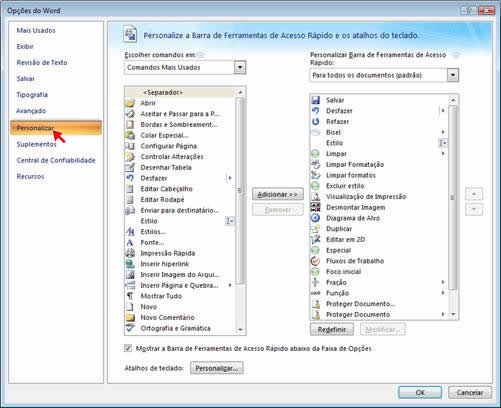This screenshot has height=408, width=501.
Task: Expand the Função submenu arrow
Action: 443,293
